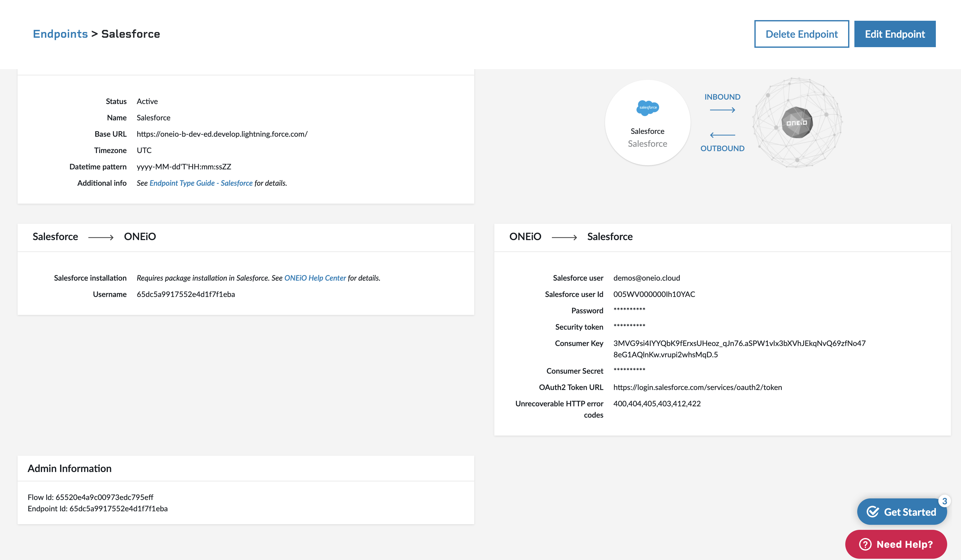
Task: Click the arrow in Salesforce to ONEiO header
Action: (101, 237)
